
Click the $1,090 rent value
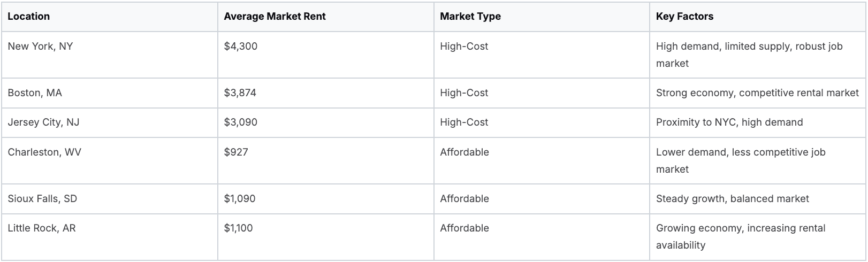tap(240, 199)
